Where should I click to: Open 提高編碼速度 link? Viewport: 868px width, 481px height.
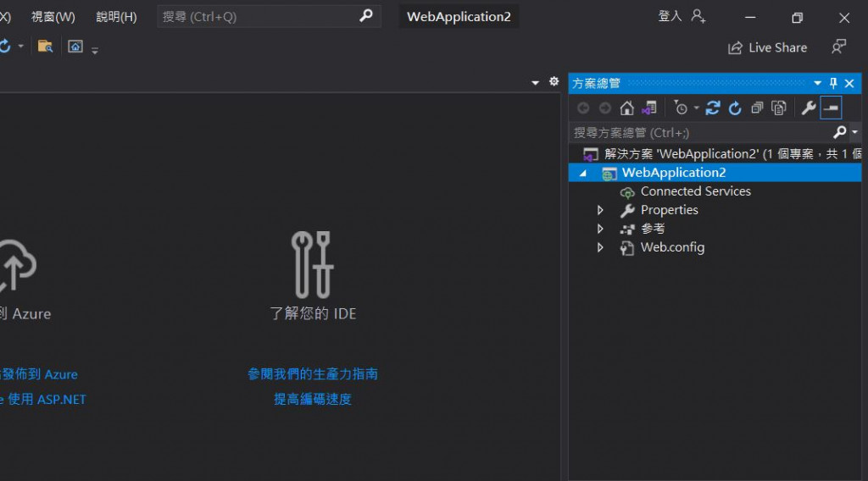313,399
